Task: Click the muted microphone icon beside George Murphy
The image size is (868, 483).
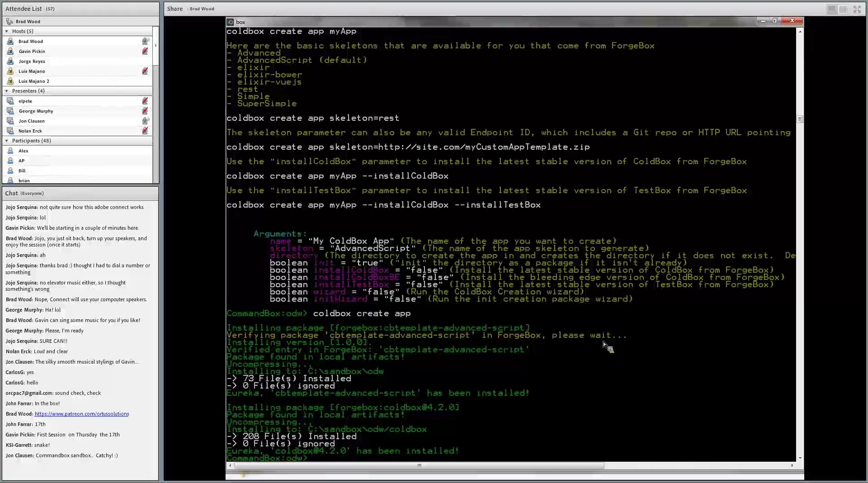Action: [145, 111]
